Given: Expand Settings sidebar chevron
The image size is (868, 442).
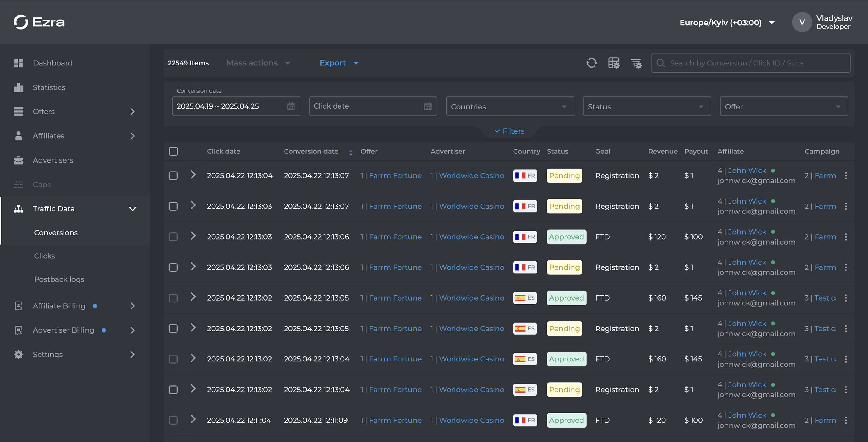Looking at the screenshot, I should [x=132, y=354].
